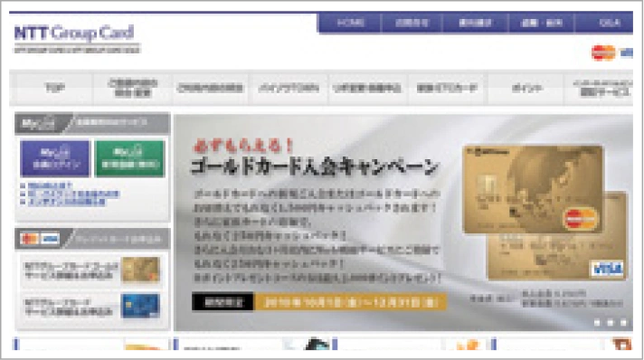
Task: Select the TOP tab in main navigation
Action: click(53, 88)
